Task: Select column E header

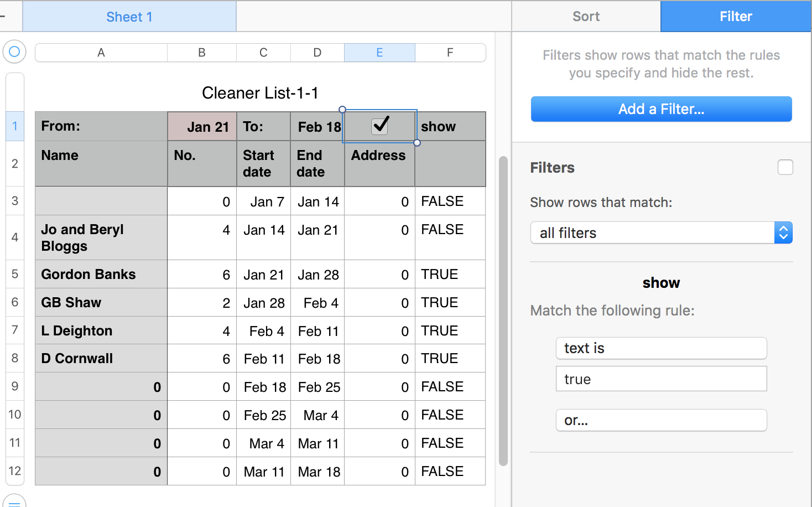Action: 379,53
